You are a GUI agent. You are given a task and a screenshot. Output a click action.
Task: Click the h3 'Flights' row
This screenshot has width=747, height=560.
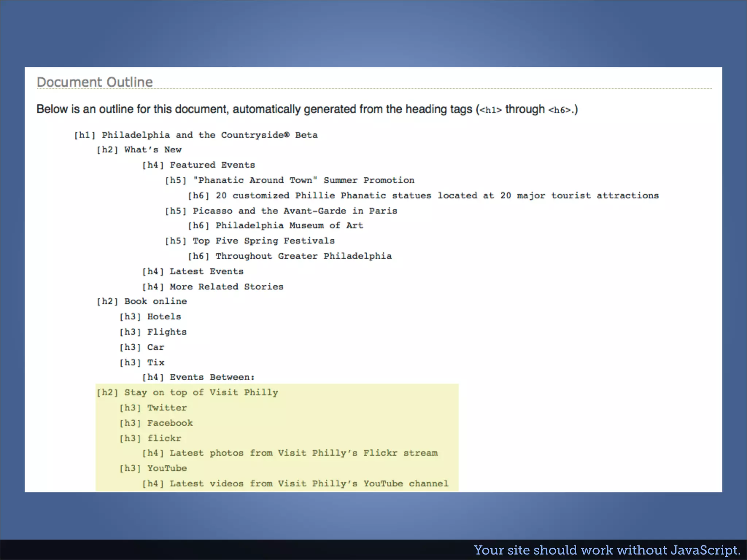tap(153, 332)
